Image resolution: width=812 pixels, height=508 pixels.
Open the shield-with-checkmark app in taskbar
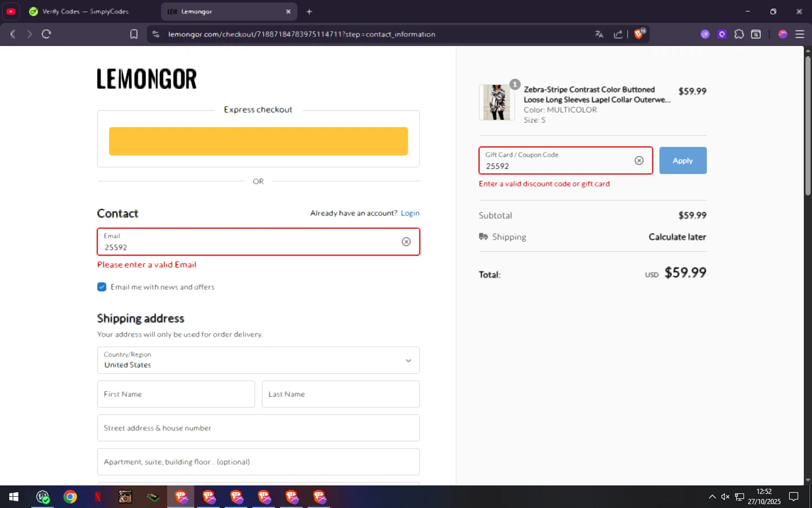[x=43, y=497]
